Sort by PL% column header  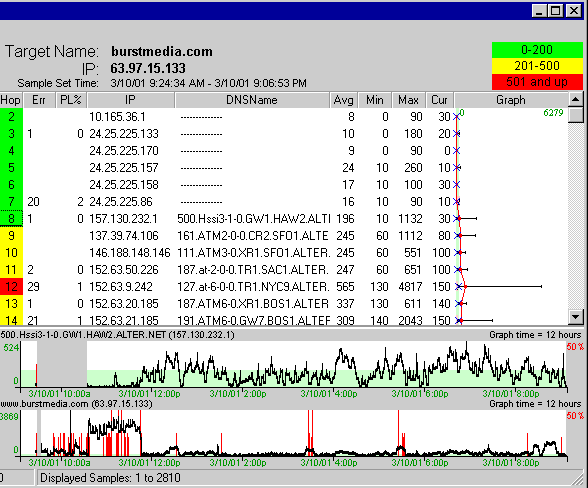pos(71,100)
